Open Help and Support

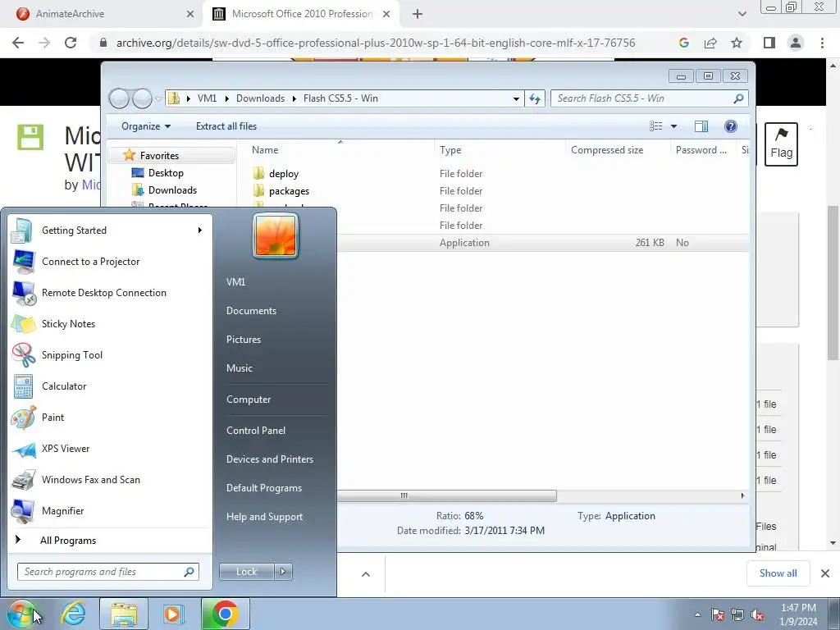(264, 517)
